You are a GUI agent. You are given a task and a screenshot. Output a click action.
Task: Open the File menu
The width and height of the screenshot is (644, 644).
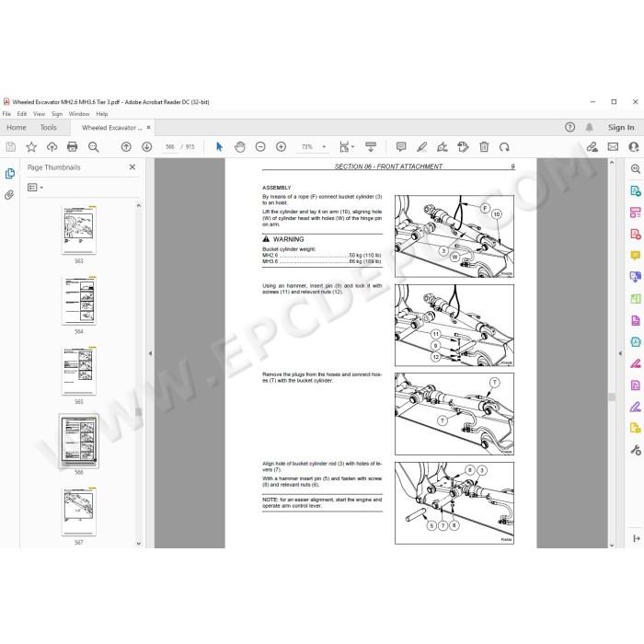click(6, 114)
